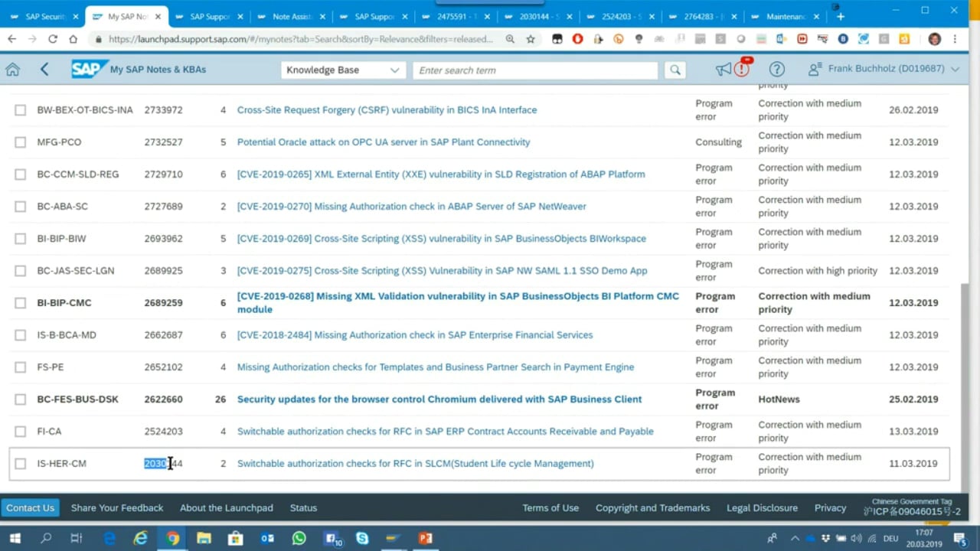Open WhatsApp from the taskbar

[x=299, y=538]
